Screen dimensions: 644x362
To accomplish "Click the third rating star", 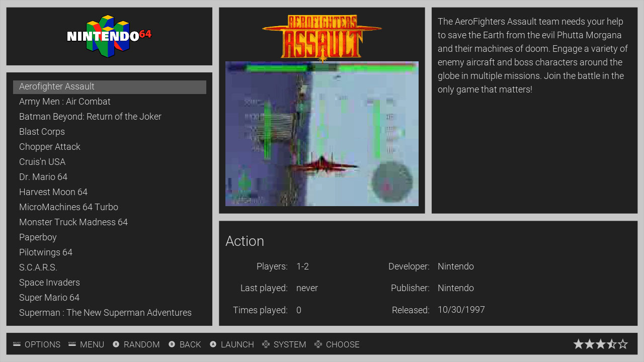I will (601, 344).
